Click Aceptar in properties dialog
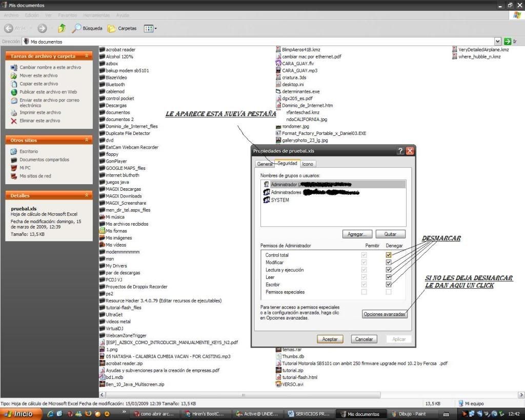 (330, 339)
